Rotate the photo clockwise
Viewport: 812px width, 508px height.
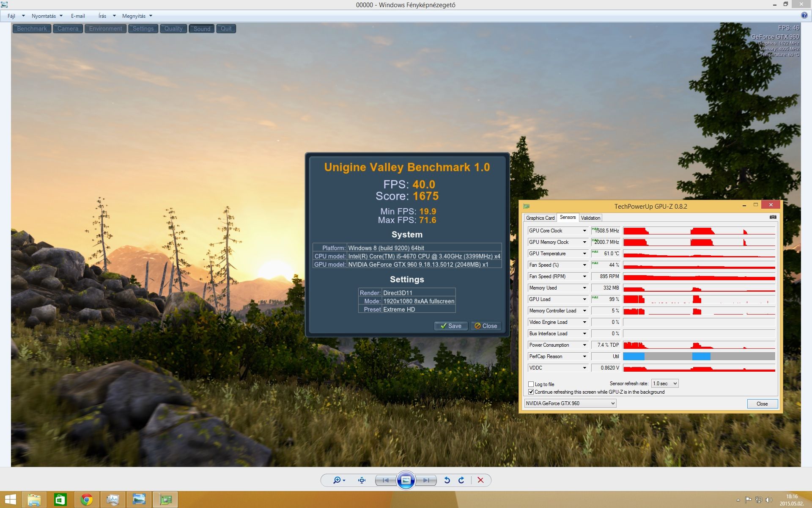(x=461, y=480)
